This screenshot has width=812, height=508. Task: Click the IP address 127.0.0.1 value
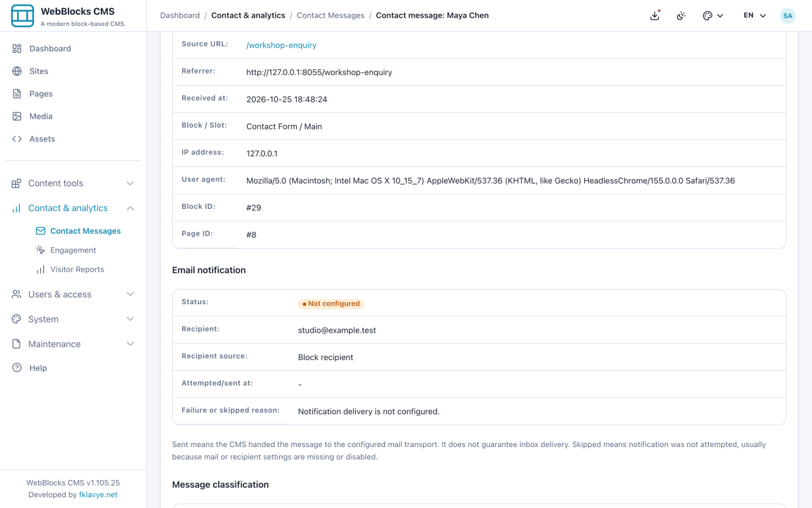point(262,154)
